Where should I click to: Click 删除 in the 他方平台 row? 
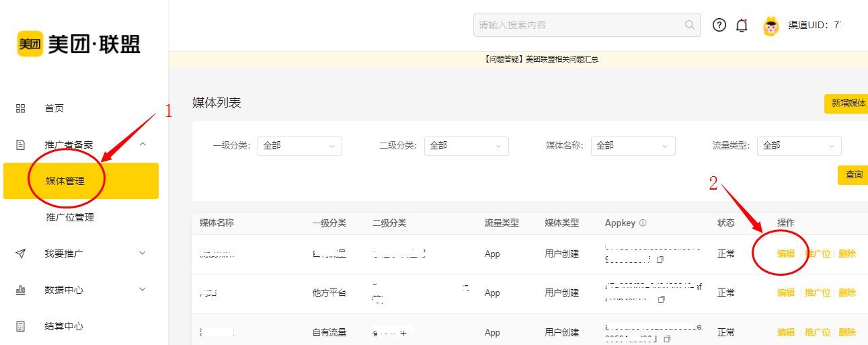(x=847, y=293)
